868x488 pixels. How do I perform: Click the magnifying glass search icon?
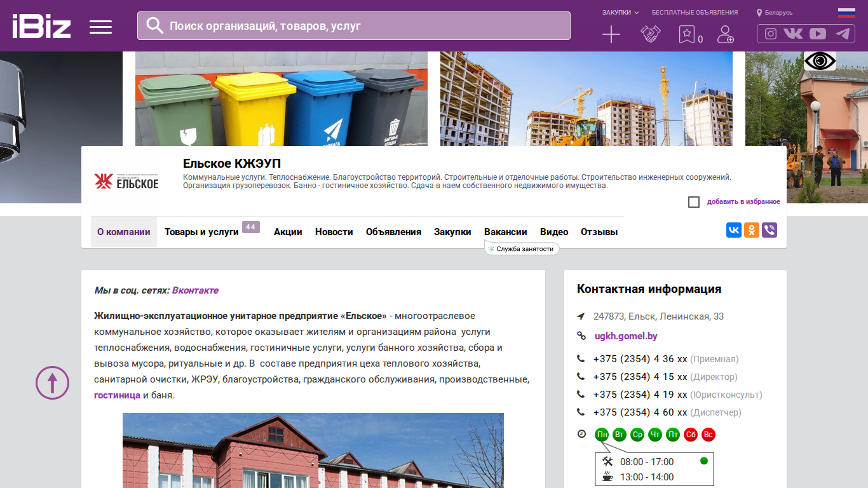point(155,25)
